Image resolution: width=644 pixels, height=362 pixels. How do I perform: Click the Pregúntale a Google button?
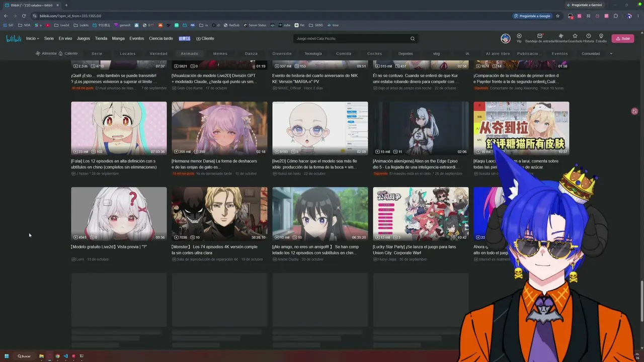pos(532,16)
